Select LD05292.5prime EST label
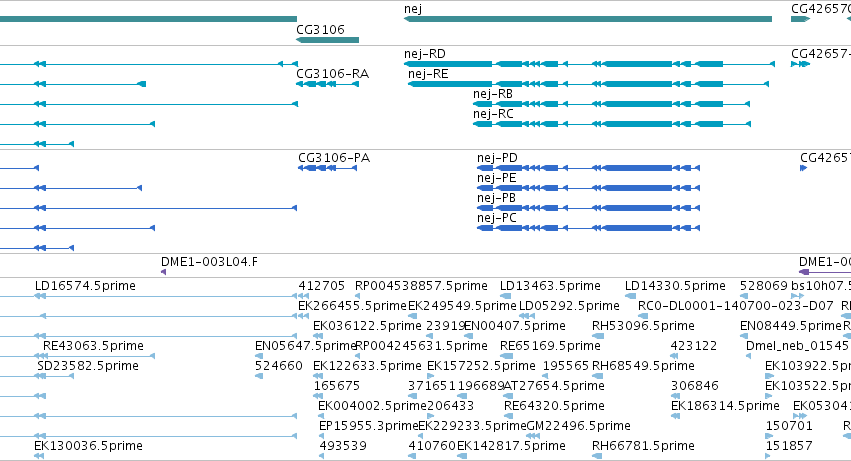The height and width of the screenshot is (461, 851). (x=569, y=306)
